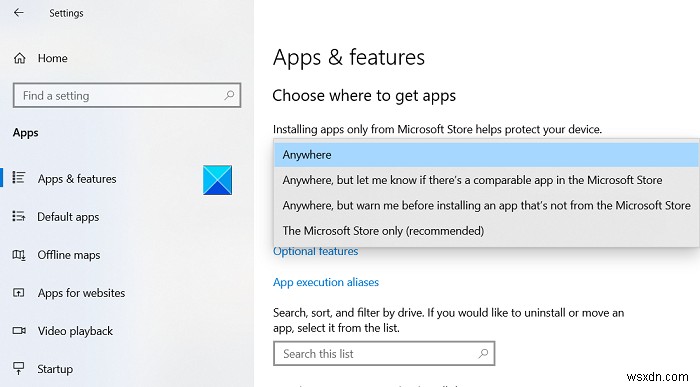Open the Offline maps page

(69, 255)
